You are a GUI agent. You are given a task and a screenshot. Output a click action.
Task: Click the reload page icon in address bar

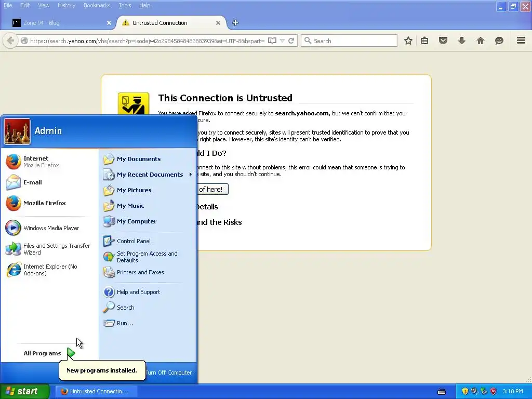[x=291, y=41]
